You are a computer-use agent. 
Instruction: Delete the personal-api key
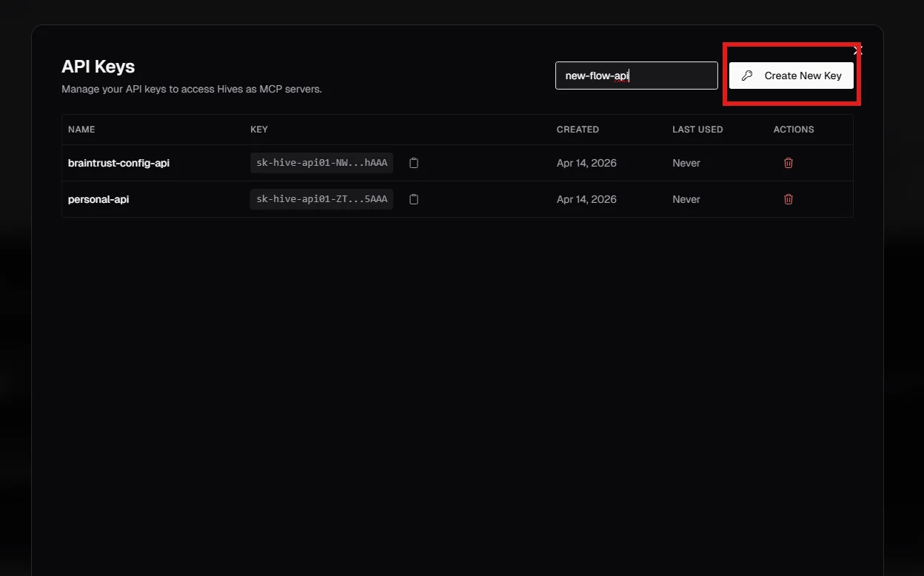tap(789, 199)
